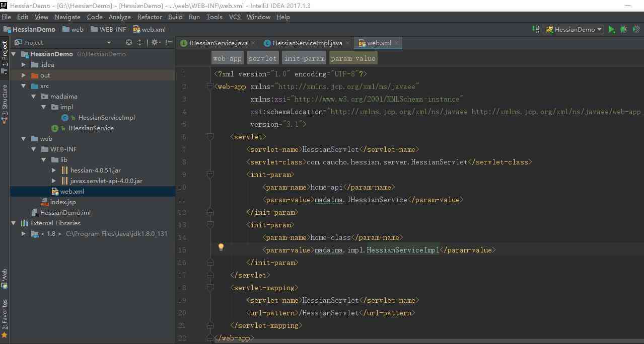Close the HessianServiceImpl.java tab
Screen dimensions: 644x344
tap(347, 43)
